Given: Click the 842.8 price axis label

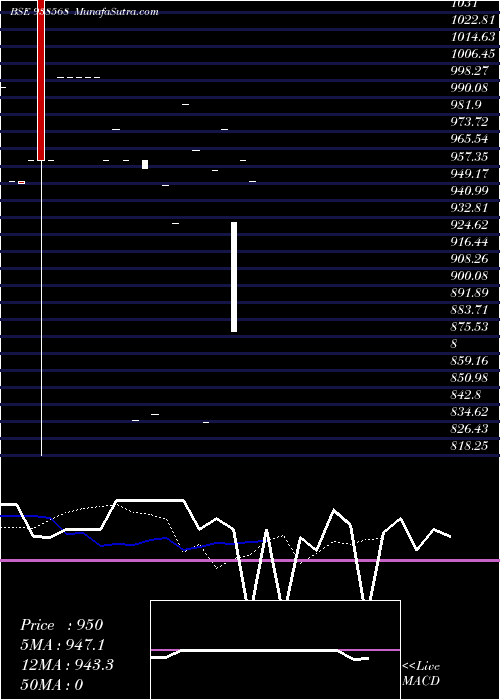Looking at the screenshot, I should 466,395.
